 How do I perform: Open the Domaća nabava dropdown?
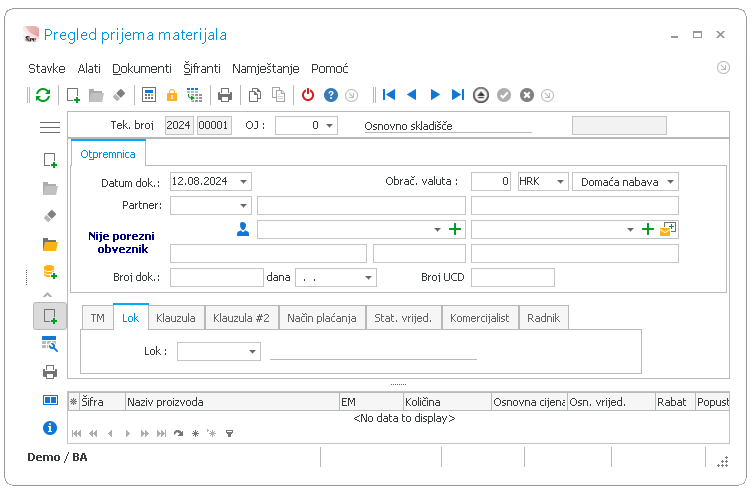click(x=670, y=182)
